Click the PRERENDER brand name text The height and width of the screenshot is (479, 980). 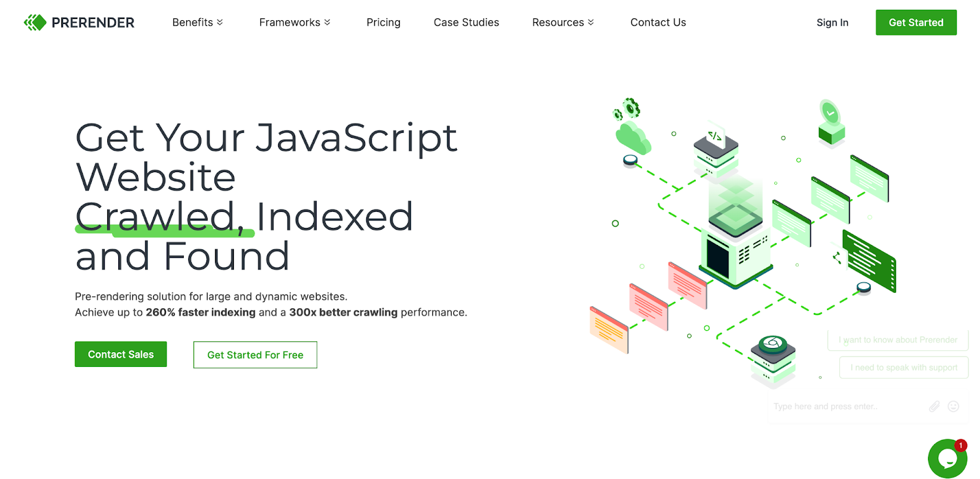tap(93, 23)
